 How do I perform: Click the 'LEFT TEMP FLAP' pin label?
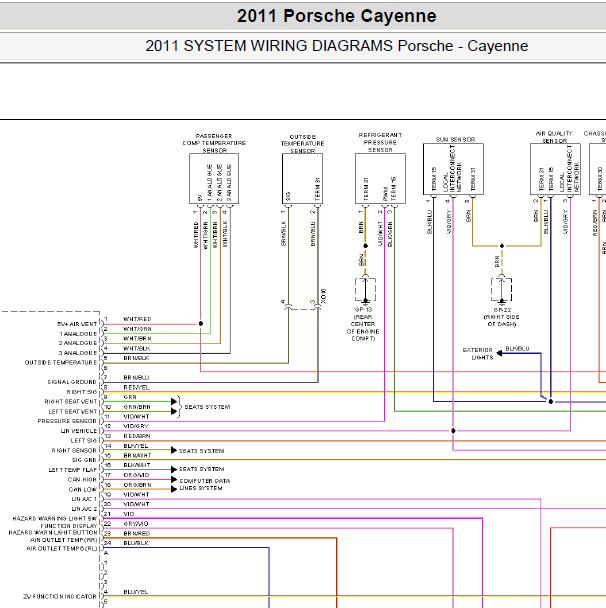[73, 470]
